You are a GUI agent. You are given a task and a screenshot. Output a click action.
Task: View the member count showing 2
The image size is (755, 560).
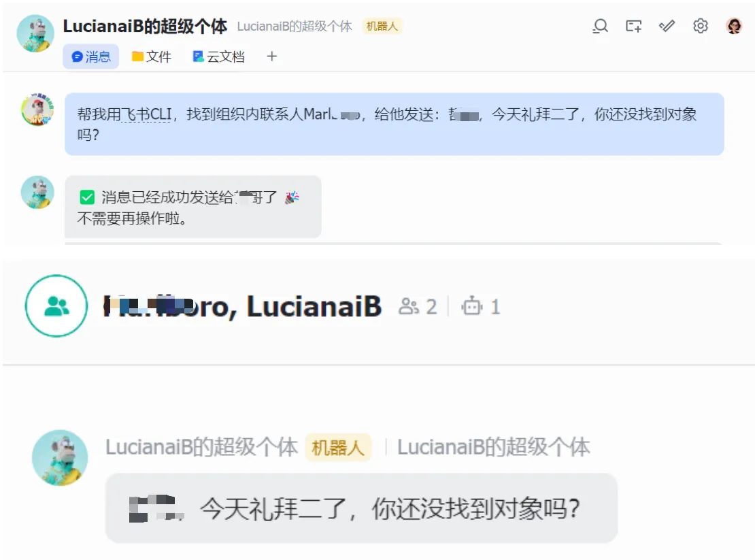[418, 307]
